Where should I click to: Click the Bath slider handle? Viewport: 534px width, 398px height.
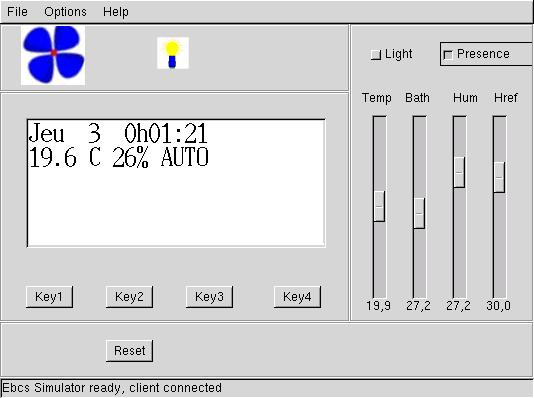point(419,213)
